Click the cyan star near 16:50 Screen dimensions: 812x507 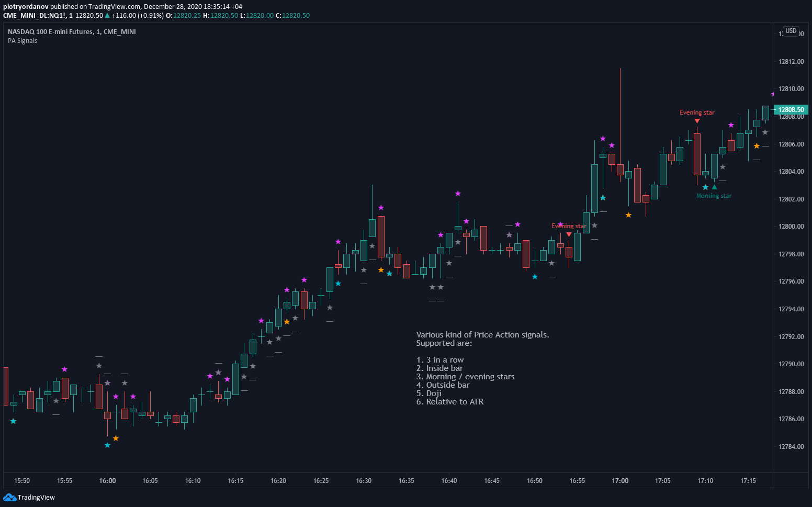tap(535, 277)
